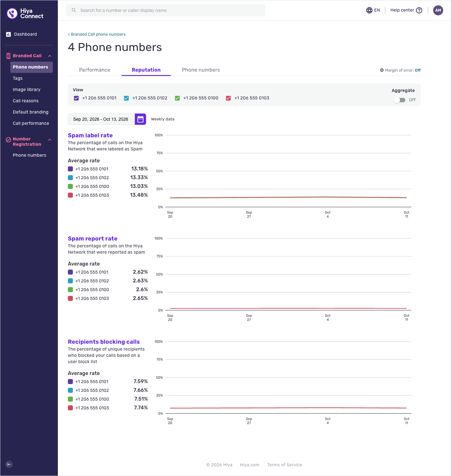The height and width of the screenshot is (476, 451).
Task: Open Default branding in the sidebar
Action: (31, 112)
